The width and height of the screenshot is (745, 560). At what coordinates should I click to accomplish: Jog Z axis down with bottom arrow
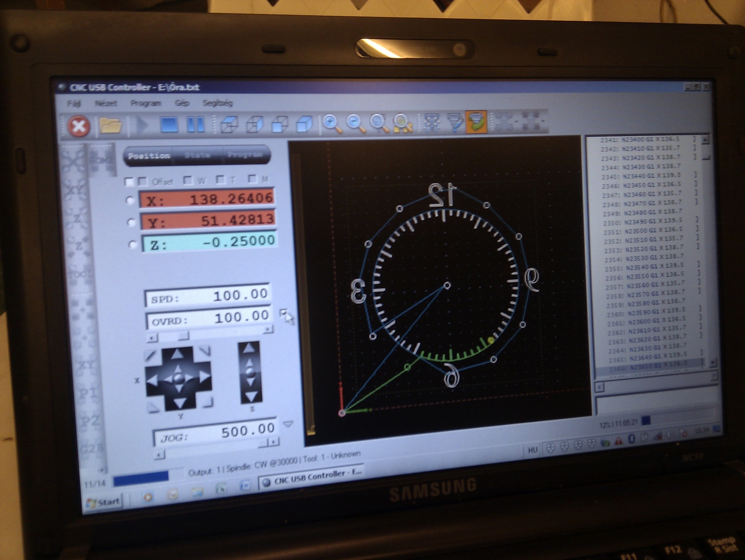coord(251,396)
